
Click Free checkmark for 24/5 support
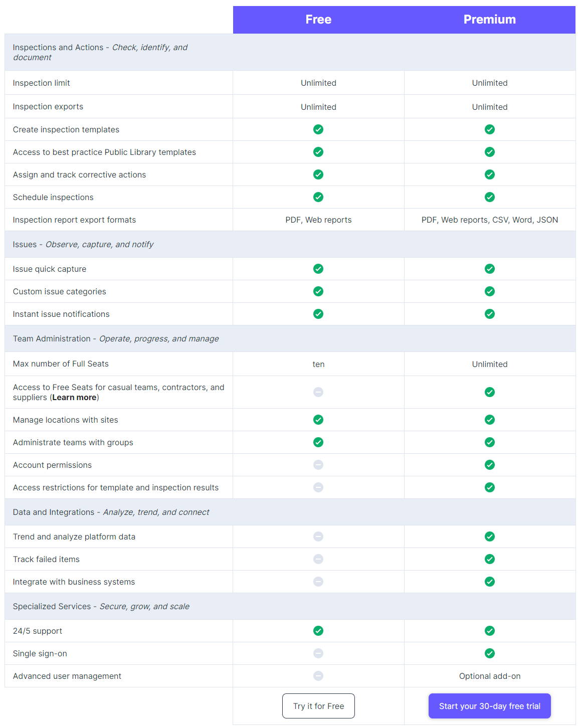point(318,631)
